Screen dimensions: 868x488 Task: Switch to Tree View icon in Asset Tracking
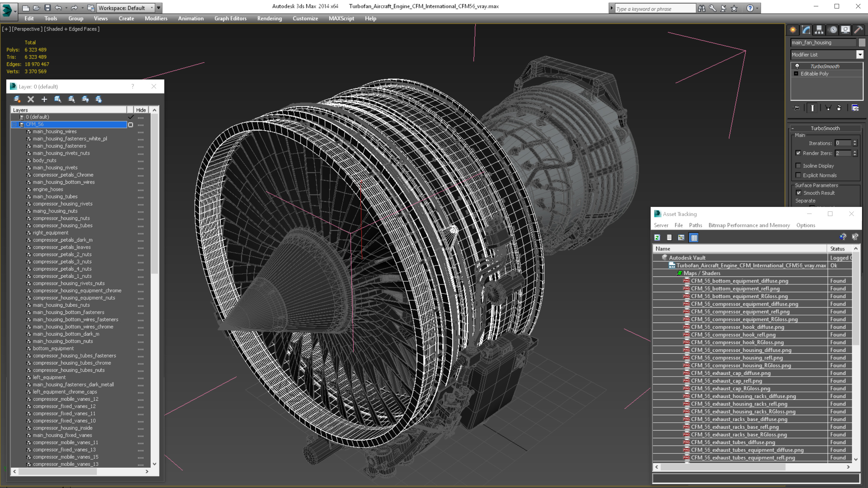pos(681,238)
